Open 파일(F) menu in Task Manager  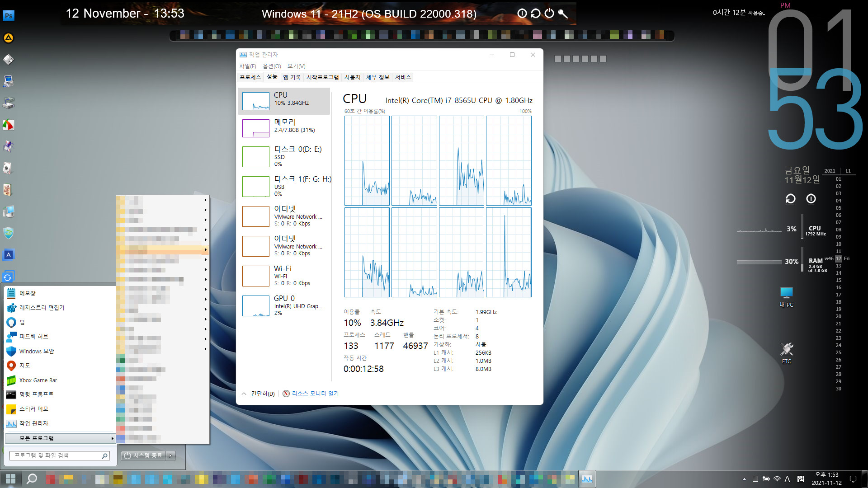[x=247, y=66]
